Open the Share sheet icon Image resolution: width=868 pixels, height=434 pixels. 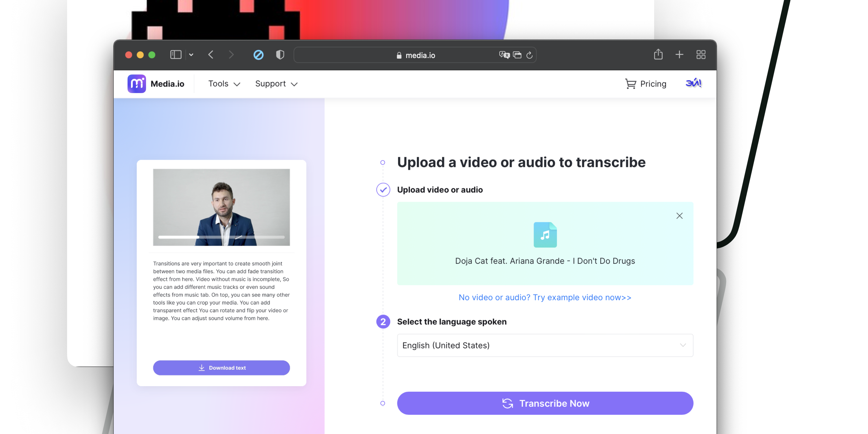658,55
